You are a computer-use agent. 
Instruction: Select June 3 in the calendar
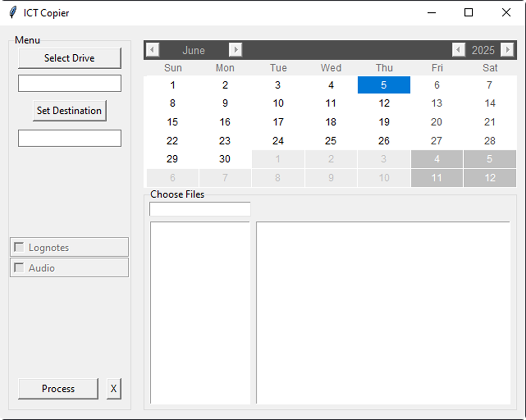tap(278, 85)
